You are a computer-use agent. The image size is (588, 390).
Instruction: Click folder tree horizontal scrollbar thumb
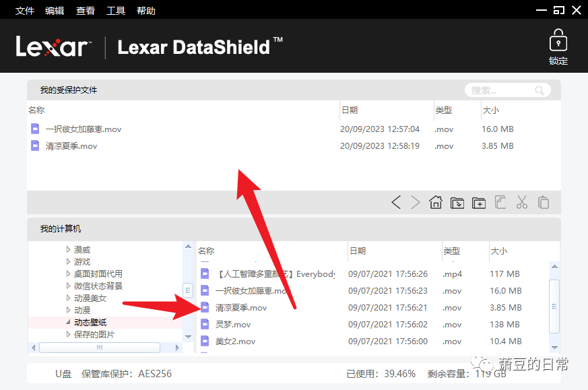[x=100, y=348]
